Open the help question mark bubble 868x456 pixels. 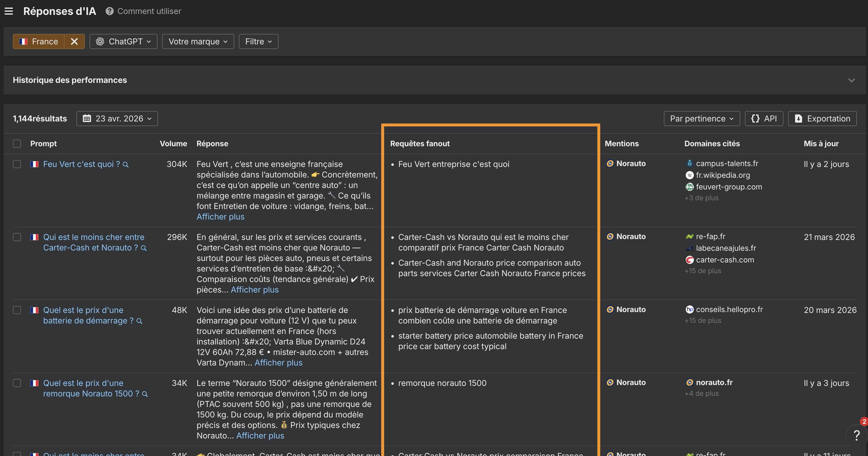pos(857,436)
